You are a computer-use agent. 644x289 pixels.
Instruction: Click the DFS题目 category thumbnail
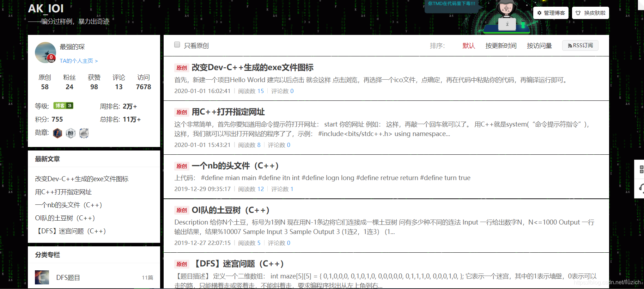[42, 277]
